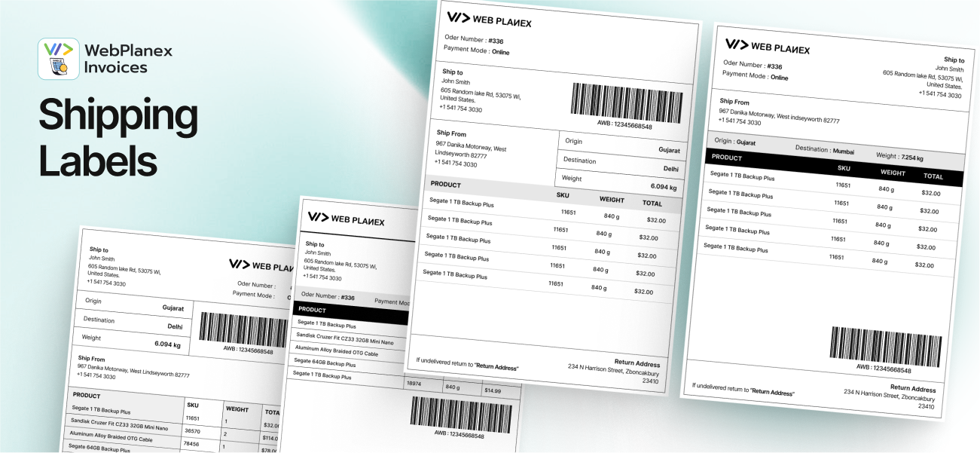Click the WebPlanex Invoices app icon
This screenshot has height=453, width=980.
pyautogui.click(x=59, y=59)
